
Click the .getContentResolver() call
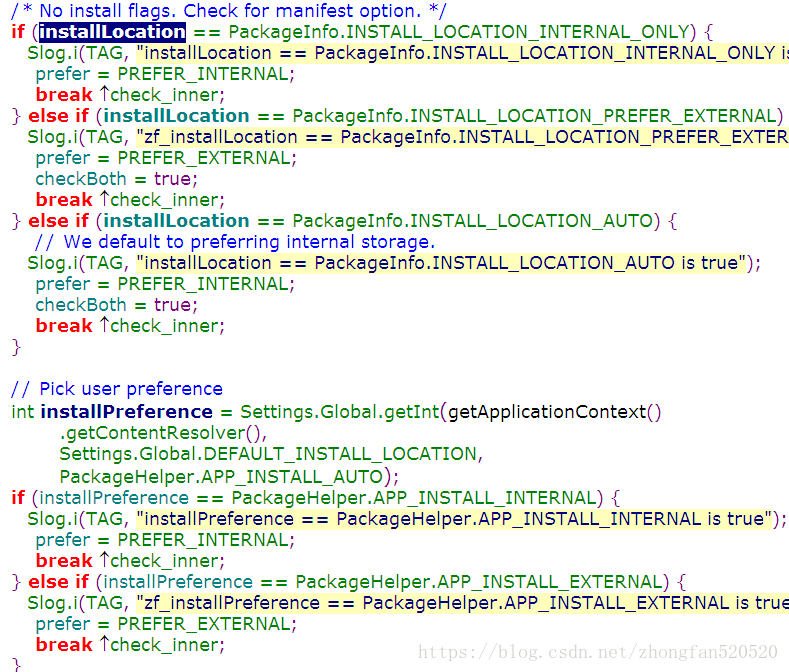pos(164,433)
